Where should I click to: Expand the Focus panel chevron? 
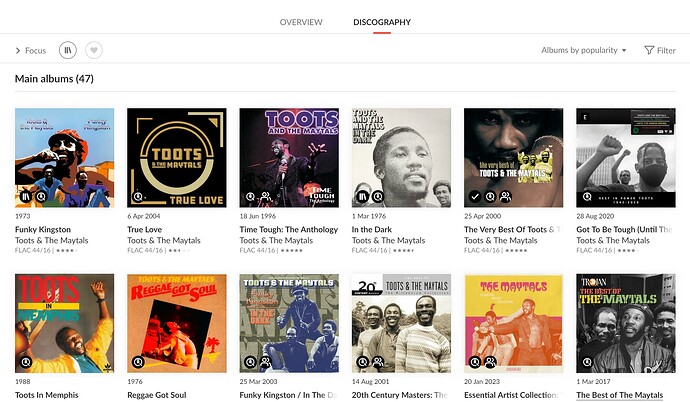[18, 51]
